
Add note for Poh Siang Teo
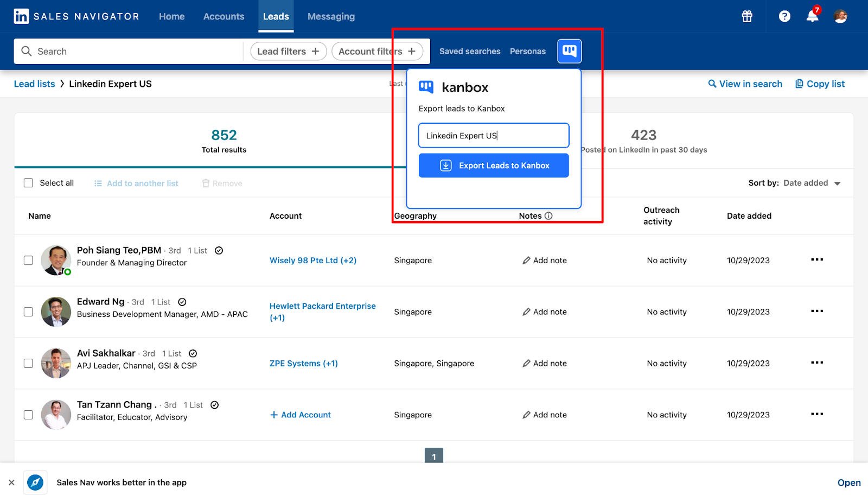pyautogui.click(x=545, y=260)
